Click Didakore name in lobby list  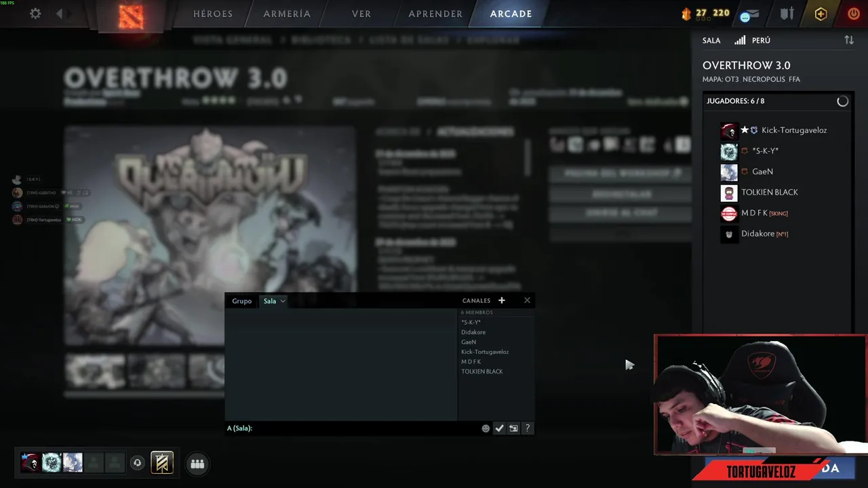coord(758,234)
